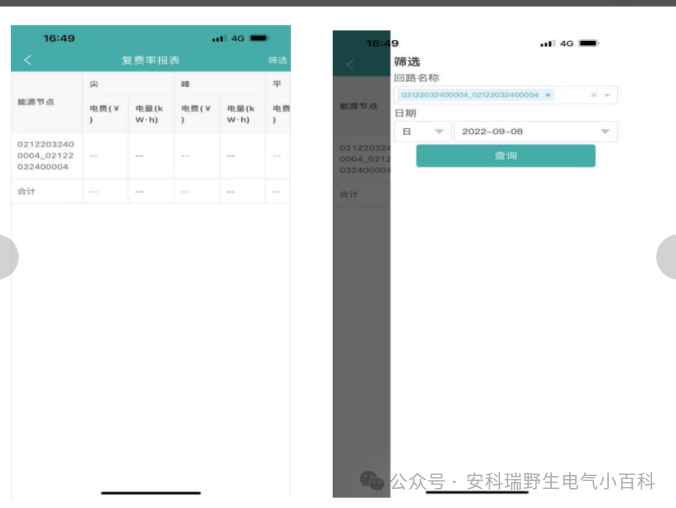The image size is (676, 508).
Task: Click the 查询 query button
Action: coord(506,156)
